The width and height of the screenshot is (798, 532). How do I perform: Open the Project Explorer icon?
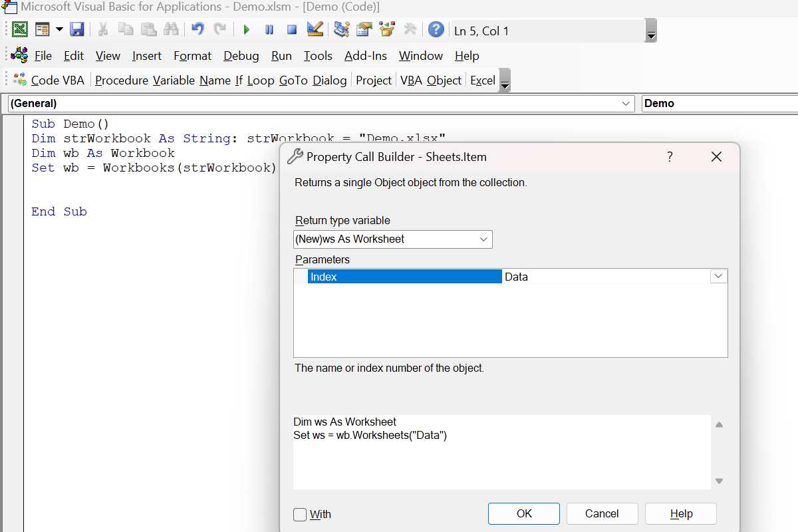click(342, 29)
